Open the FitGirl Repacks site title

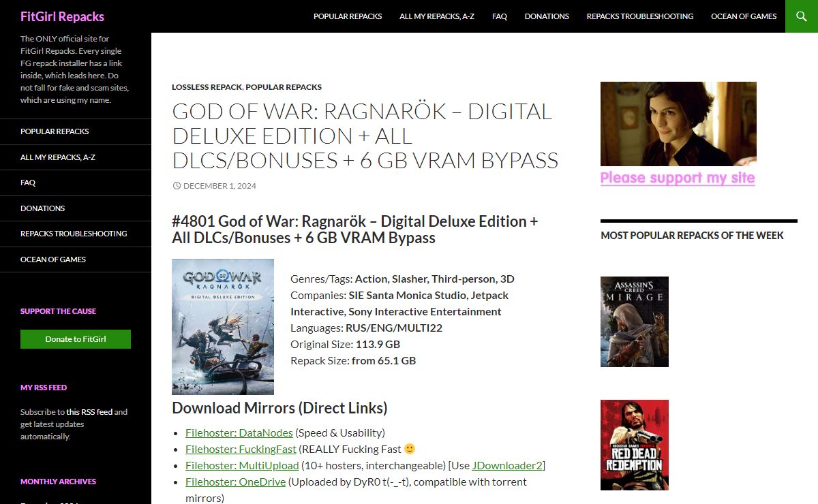click(x=62, y=16)
